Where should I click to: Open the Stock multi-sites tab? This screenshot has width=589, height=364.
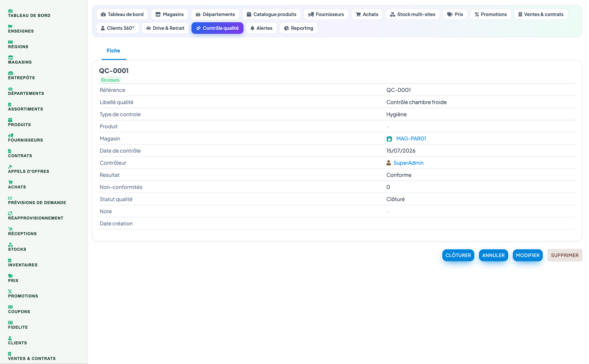pyautogui.click(x=413, y=14)
